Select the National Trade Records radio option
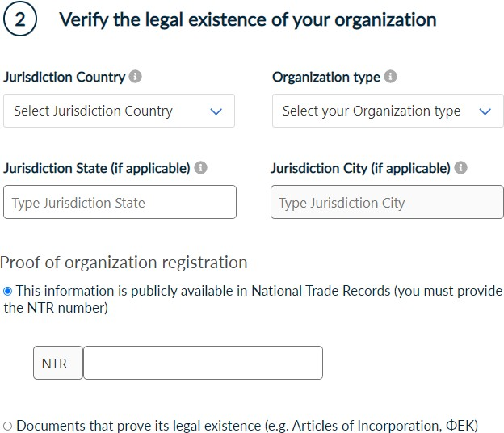The width and height of the screenshot is (504, 433). (x=8, y=291)
